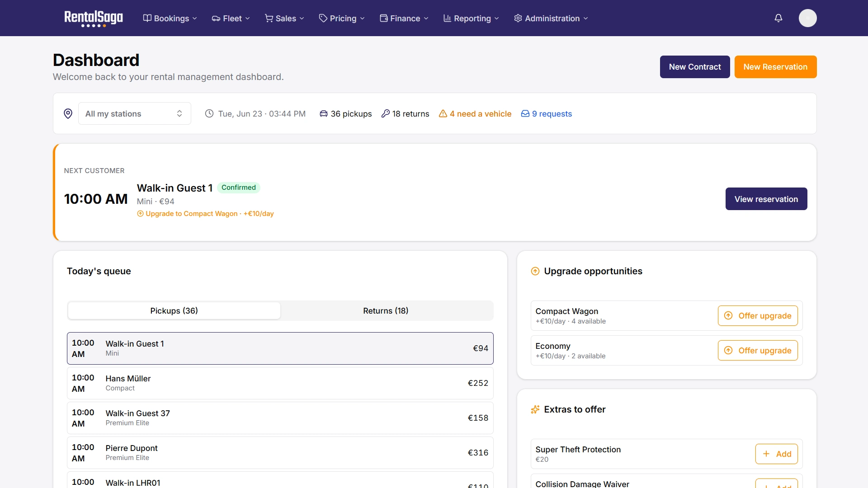Click the Bookings book icon

point(147,18)
